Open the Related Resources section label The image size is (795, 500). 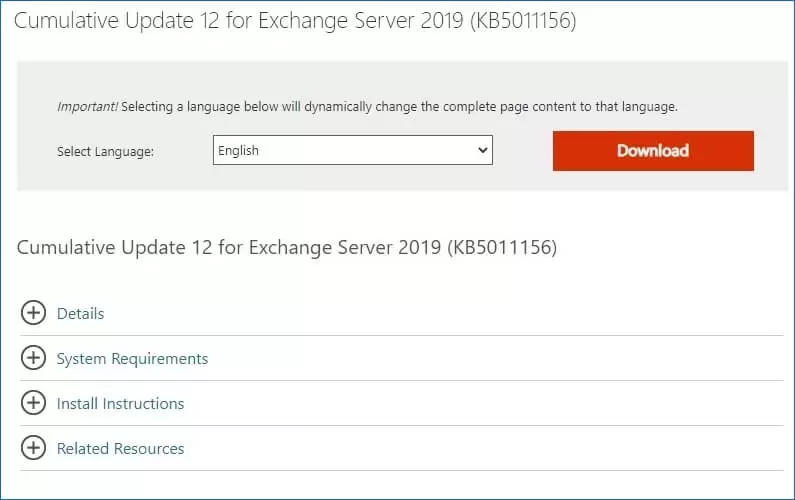click(x=120, y=448)
